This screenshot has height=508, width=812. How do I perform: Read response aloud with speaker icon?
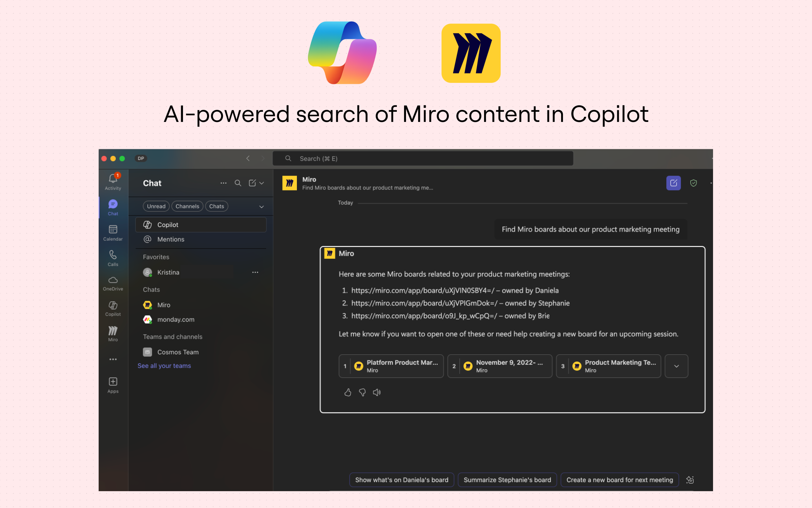click(377, 392)
